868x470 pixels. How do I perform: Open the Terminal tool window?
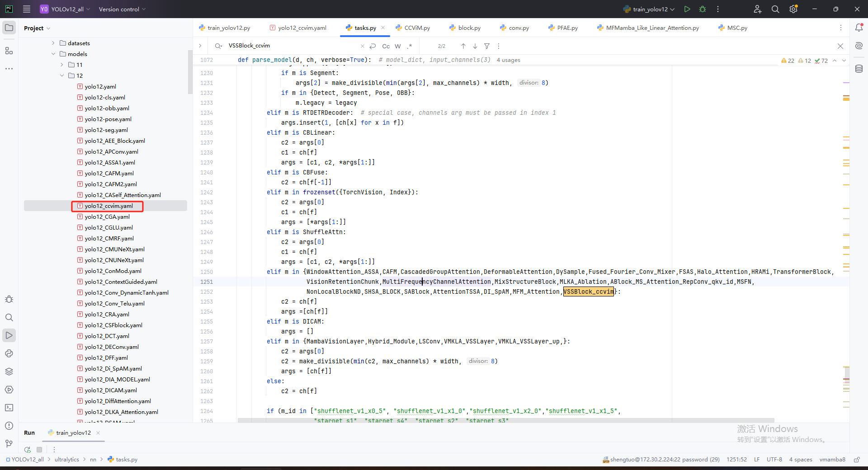pos(9,408)
